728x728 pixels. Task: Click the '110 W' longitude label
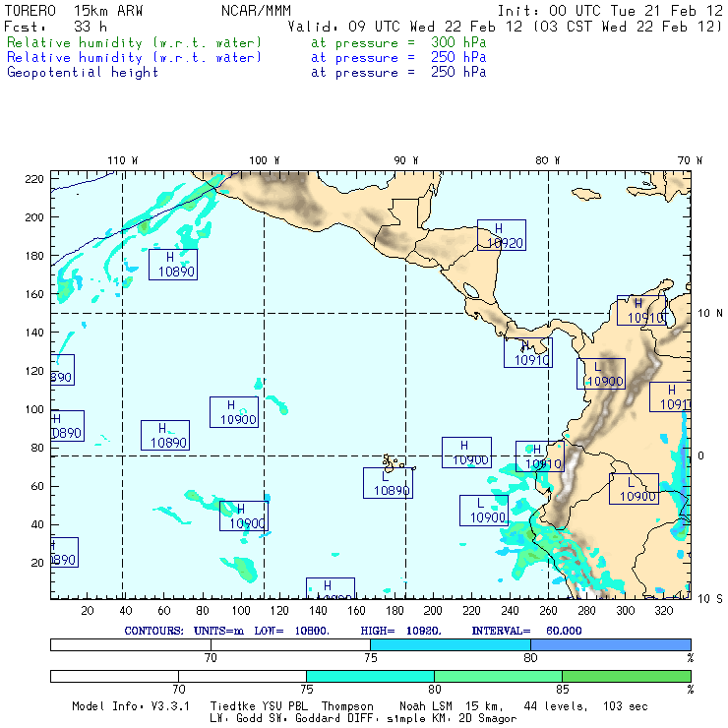123,160
